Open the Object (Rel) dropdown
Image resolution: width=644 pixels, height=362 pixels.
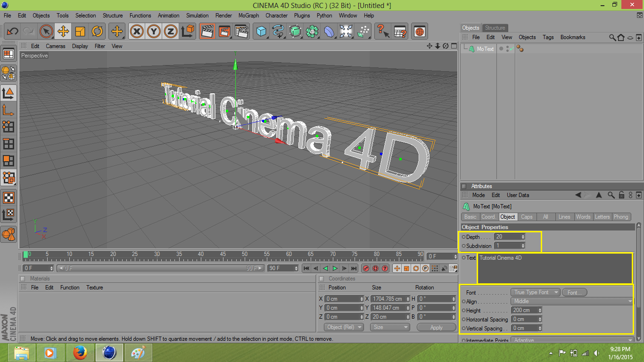click(344, 327)
